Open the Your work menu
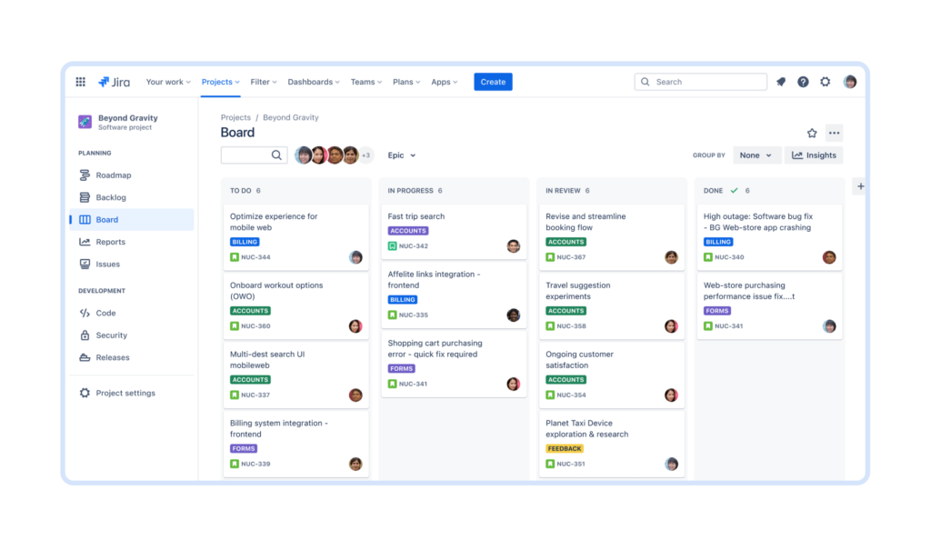Viewport: 931px width, 560px height. (167, 82)
